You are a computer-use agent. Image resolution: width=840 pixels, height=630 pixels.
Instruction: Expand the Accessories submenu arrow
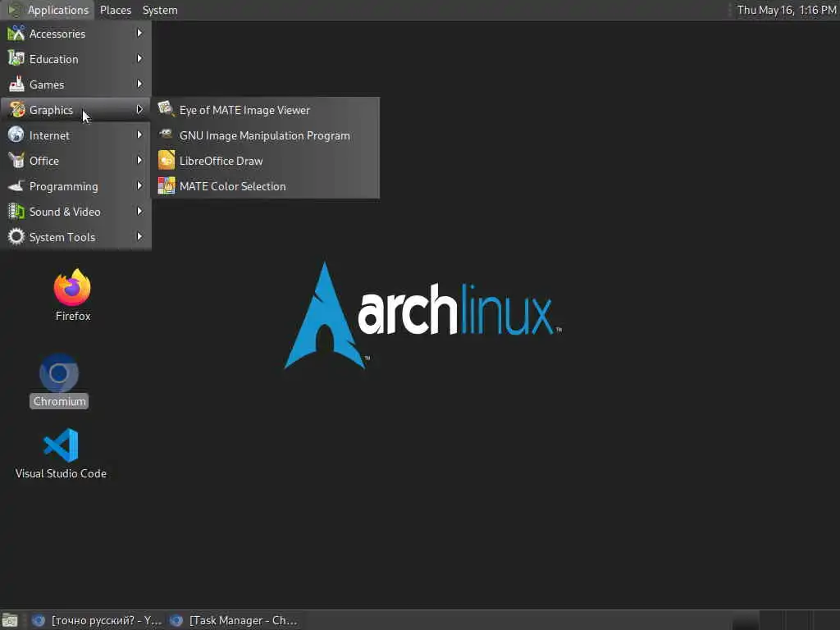[139, 33]
